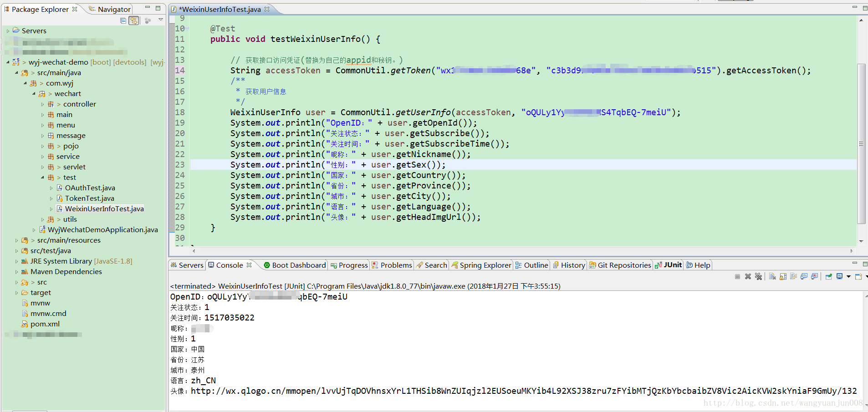
Task: Toggle Word Wrap in console toolbar
Action: (793, 276)
